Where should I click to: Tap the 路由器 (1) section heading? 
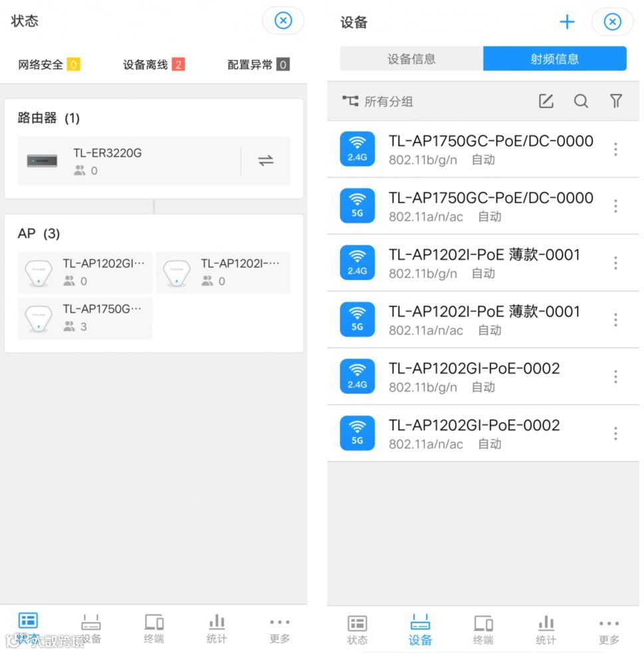click(x=49, y=118)
